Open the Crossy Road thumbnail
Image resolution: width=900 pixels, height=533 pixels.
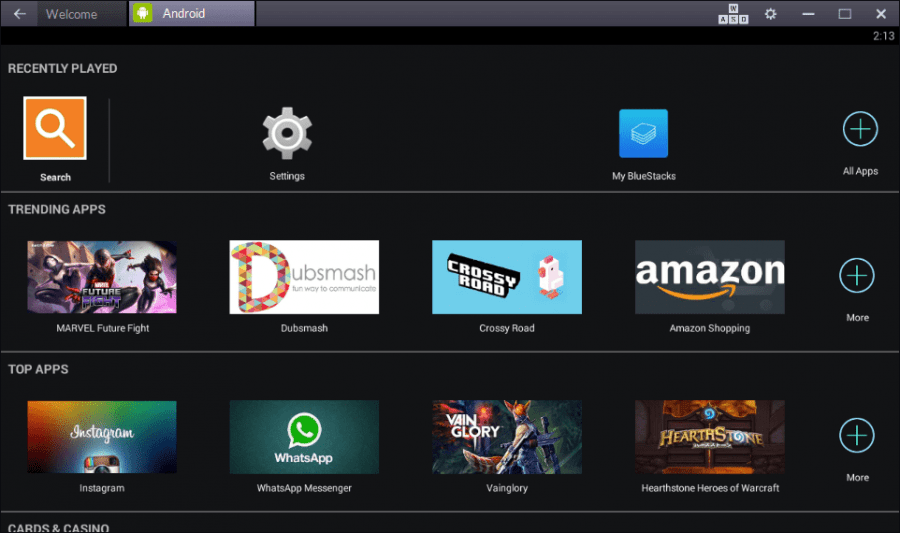point(507,277)
